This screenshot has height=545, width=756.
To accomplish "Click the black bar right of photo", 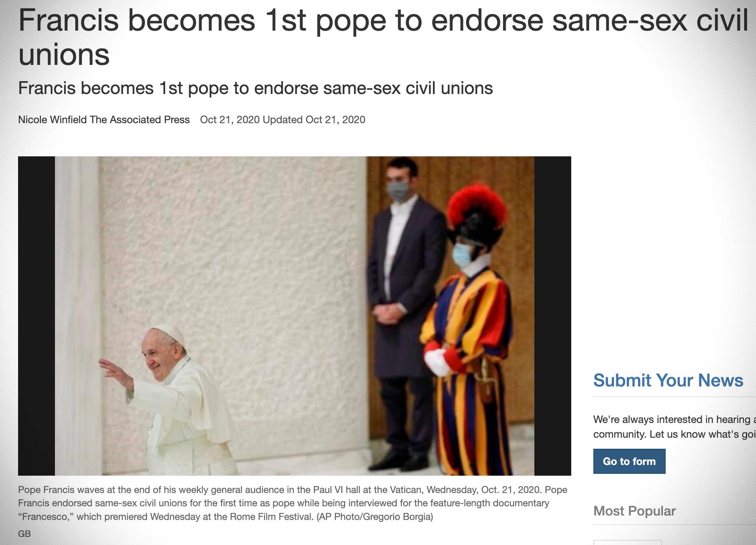I will 552,316.
